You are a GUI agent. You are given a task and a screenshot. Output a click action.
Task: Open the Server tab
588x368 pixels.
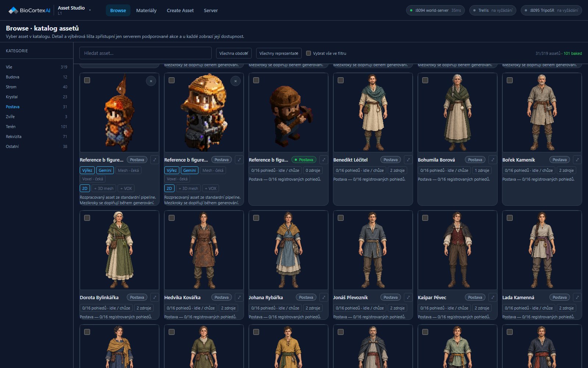[x=211, y=10]
